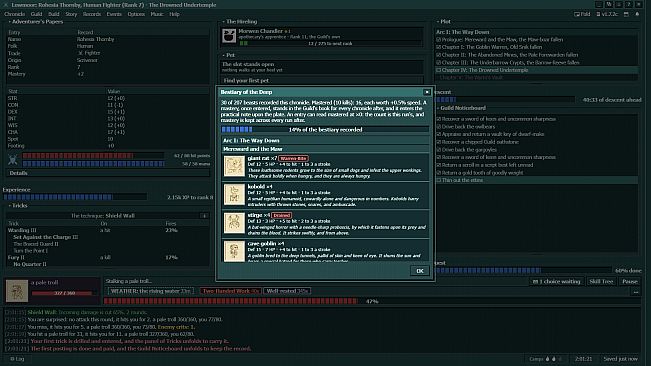Open the Skill Tree
The image size is (651, 366).
(x=601, y=281)
